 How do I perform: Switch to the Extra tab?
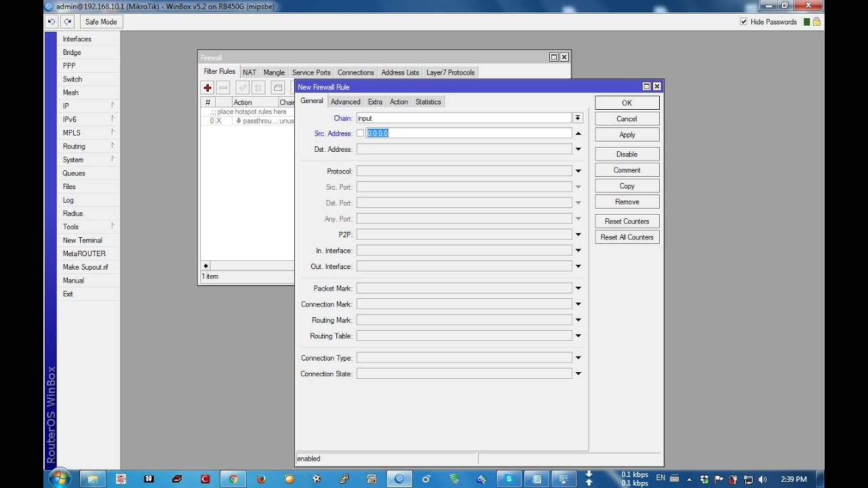point(375,102)
